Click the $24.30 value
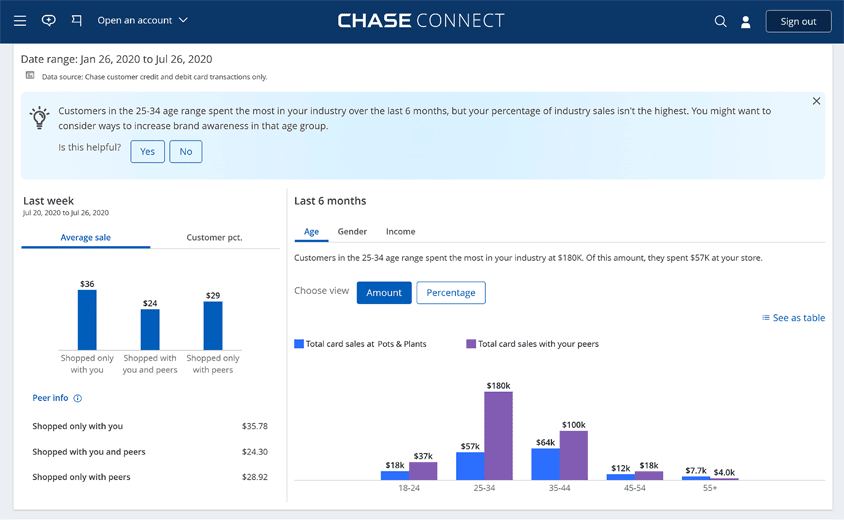The image size is (844, 520). point(255,452)
